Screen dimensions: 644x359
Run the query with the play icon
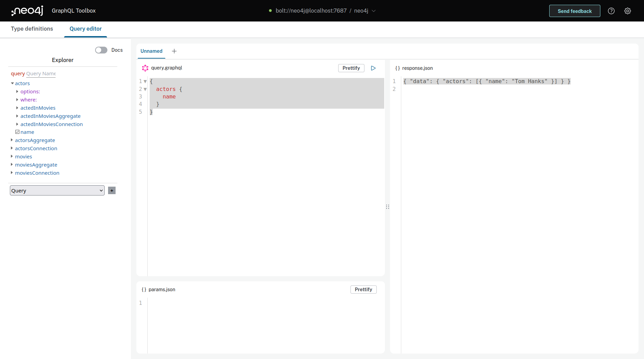373,68
